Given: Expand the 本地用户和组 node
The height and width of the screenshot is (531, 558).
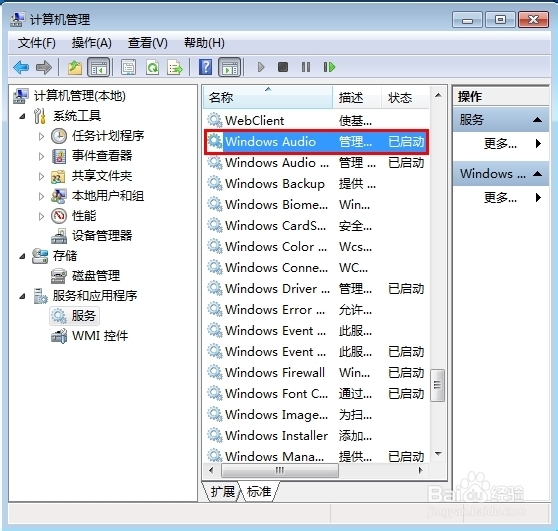Looking at the screenshot, I should click(41, 196).
